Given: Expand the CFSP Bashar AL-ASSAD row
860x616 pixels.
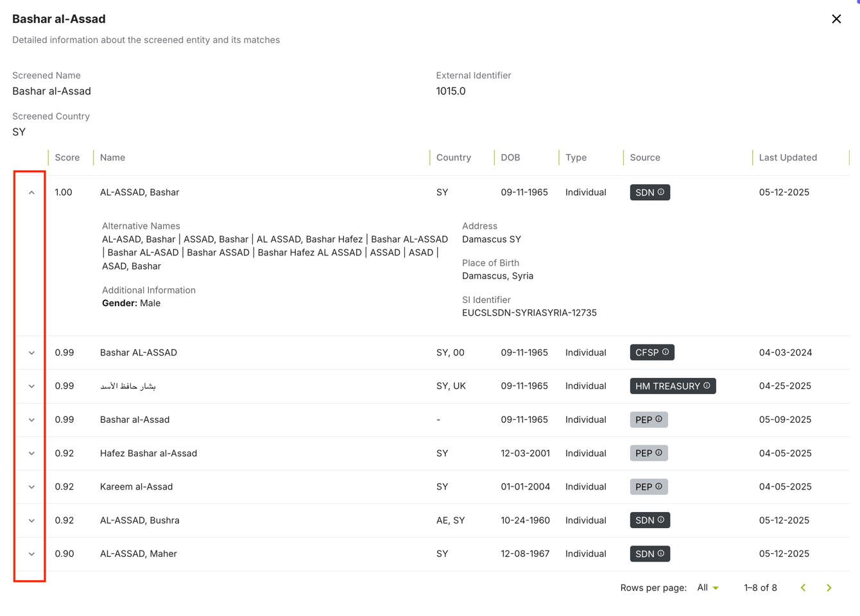Looking at the screenshot, I should [x=31, y=353].
